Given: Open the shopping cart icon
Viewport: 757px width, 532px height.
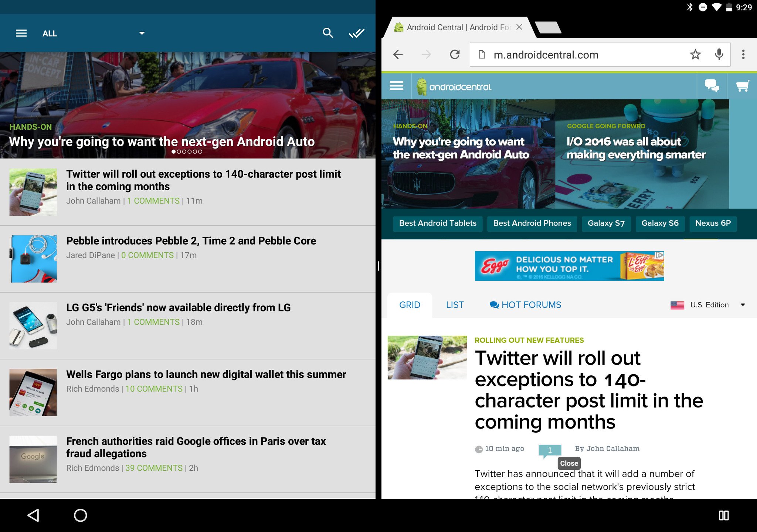Looking at the screenshot, I should click(x=742, y=86).
